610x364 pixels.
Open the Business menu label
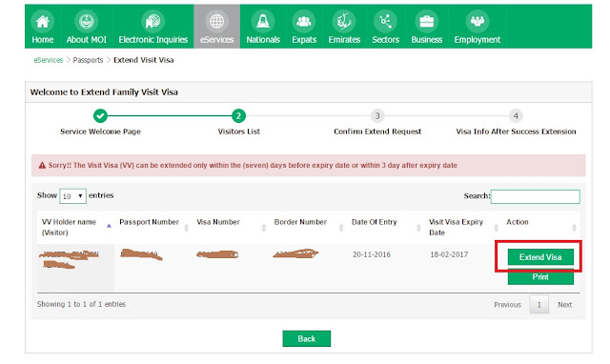[x=427, y=40]
